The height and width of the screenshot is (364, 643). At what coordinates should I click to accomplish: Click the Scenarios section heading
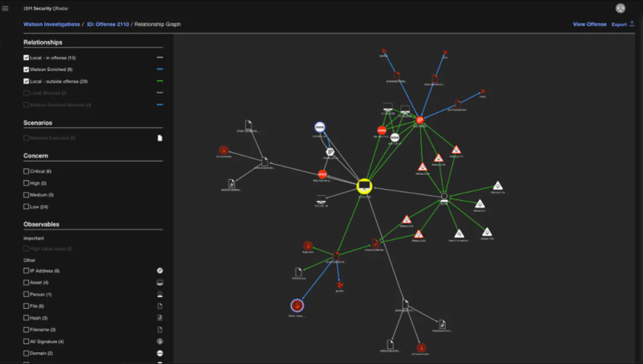[38, 123]
